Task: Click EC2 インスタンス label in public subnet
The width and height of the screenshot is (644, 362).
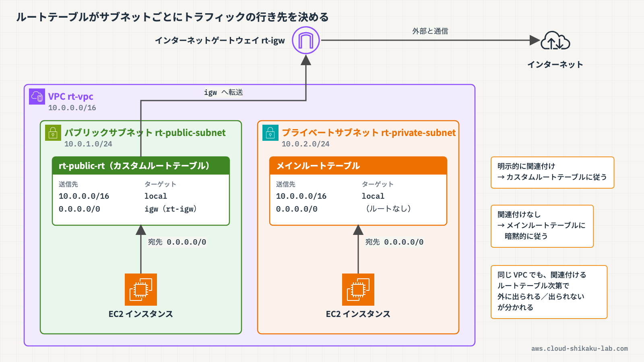Action: tap(141, 314)
